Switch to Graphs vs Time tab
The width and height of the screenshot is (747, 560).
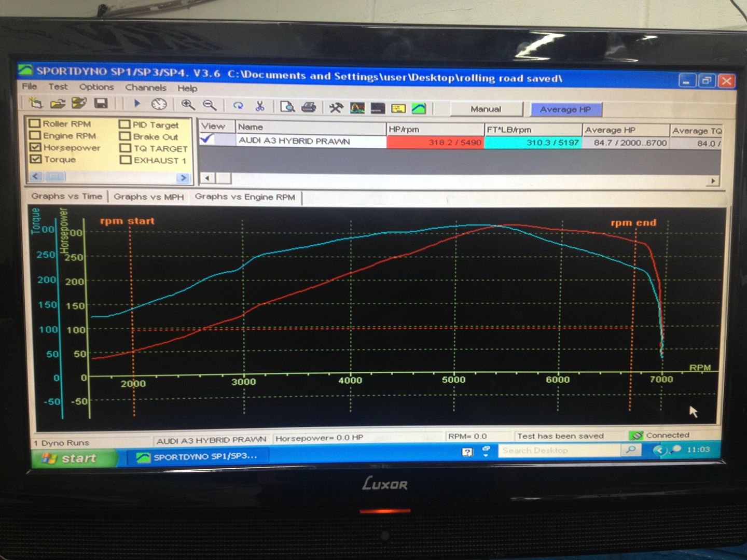pos(66,196)
